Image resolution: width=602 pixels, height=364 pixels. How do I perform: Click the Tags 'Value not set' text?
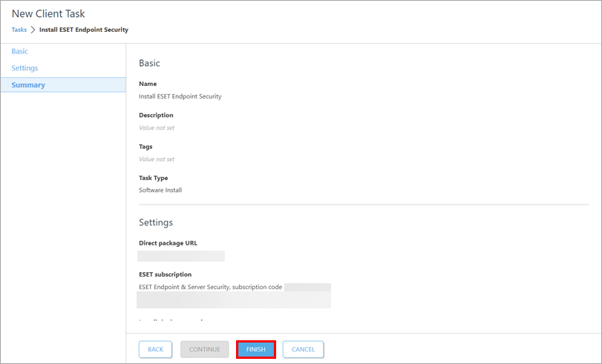pyautogui.click(x=157, y=159)
